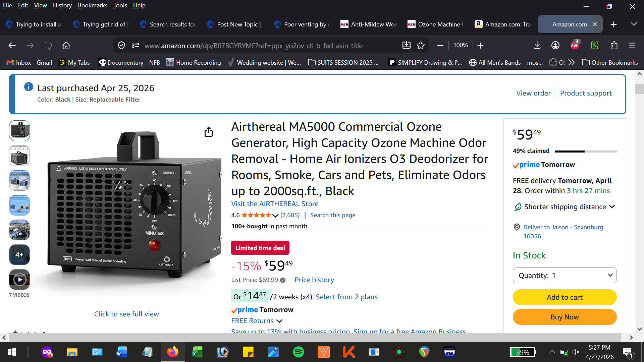
Task: Click the vertical page scrollbar thumb
Action: 639,89
